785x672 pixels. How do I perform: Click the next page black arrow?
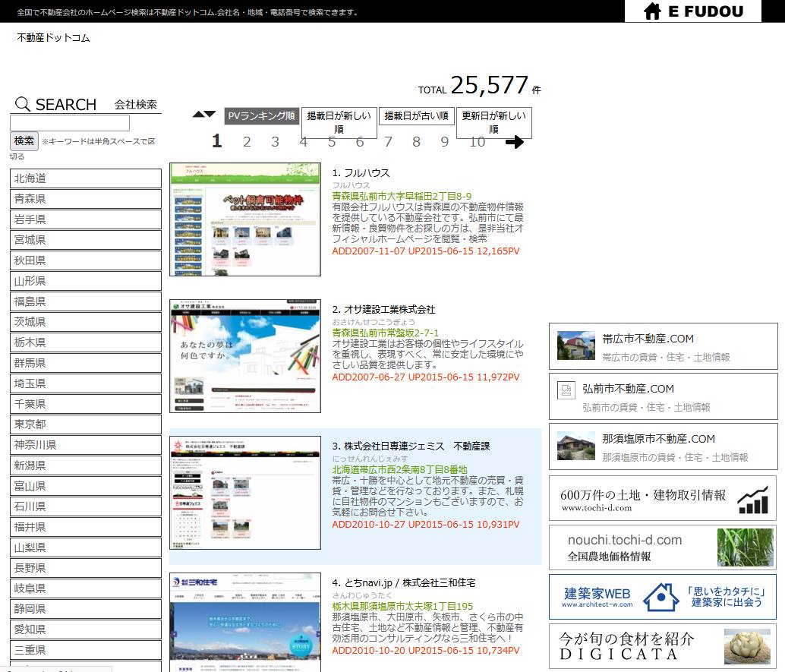514,142
